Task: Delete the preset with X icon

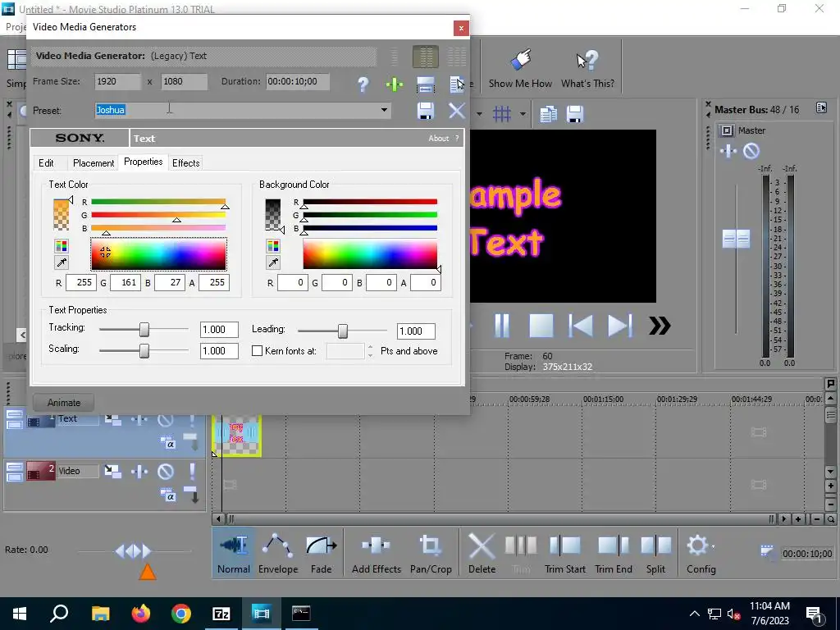Action: pos(456,111)
